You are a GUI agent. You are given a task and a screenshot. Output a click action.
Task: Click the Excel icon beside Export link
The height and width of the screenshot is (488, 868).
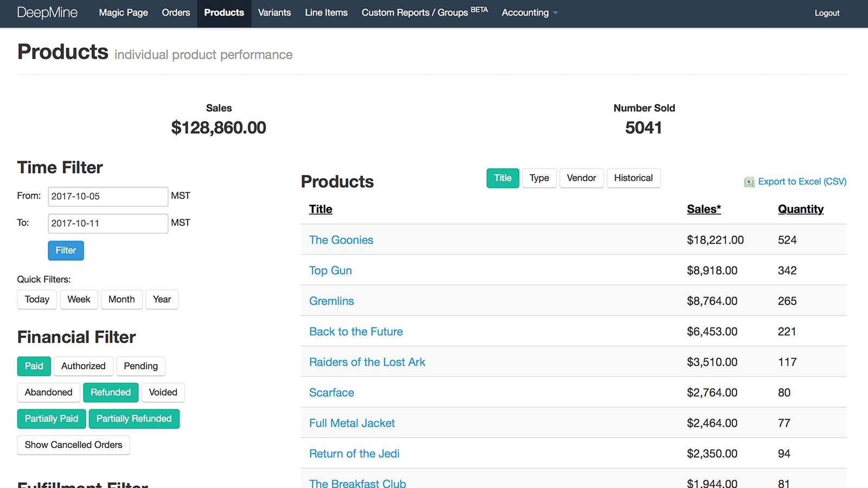pyautogui.click(x=750, y=182)
